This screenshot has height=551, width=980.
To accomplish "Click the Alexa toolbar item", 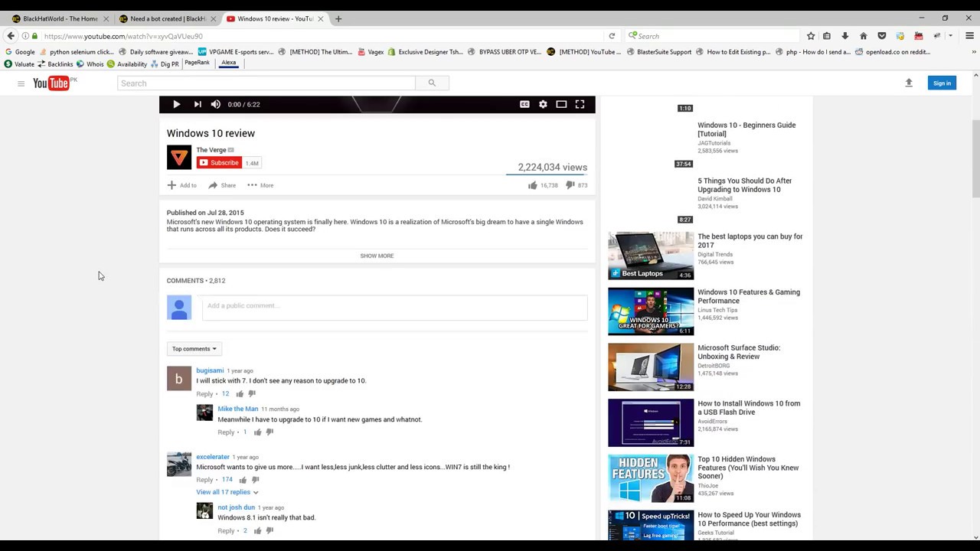I will click(x=229, y=63).
